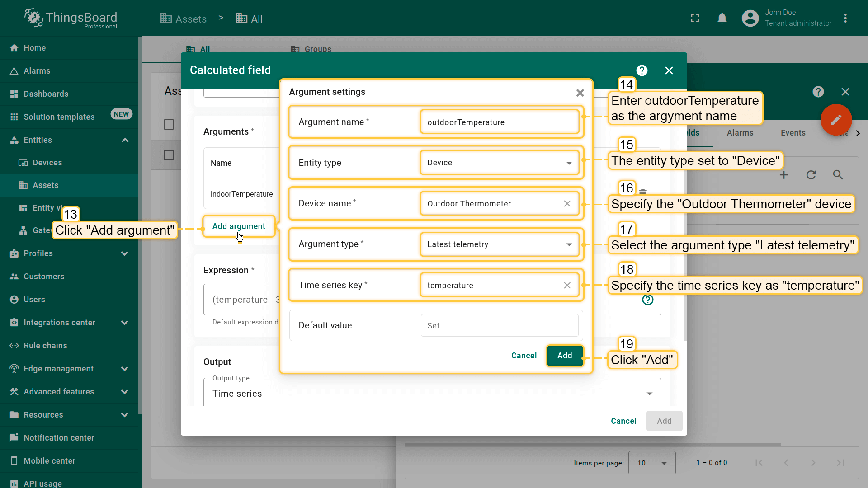This screenshot has height=488, width=868.
Task: Clear the time series key field
Action: click(x=567, y=286)
